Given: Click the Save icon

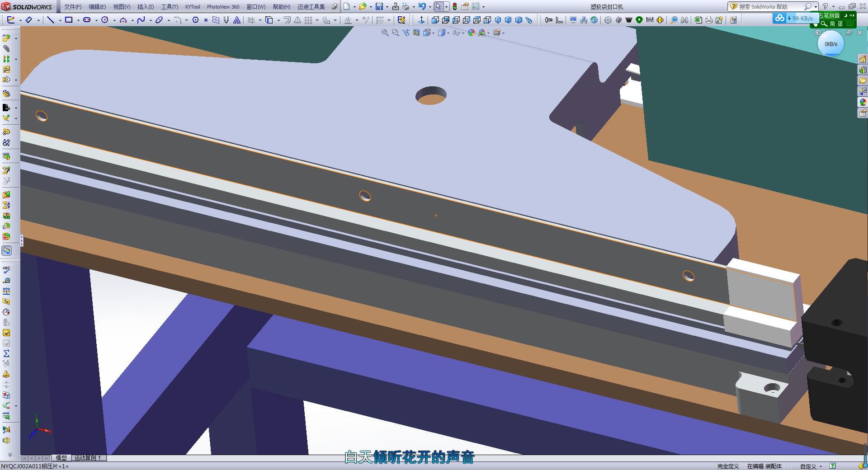Looking at the screenshot, I should click(379, 6).
